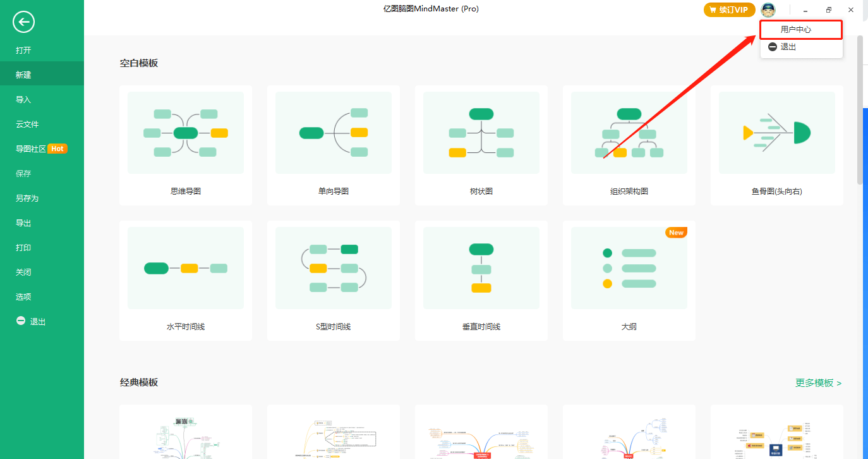
Task: Click the back arrow circle icon
Action: (x=23, y=22)
